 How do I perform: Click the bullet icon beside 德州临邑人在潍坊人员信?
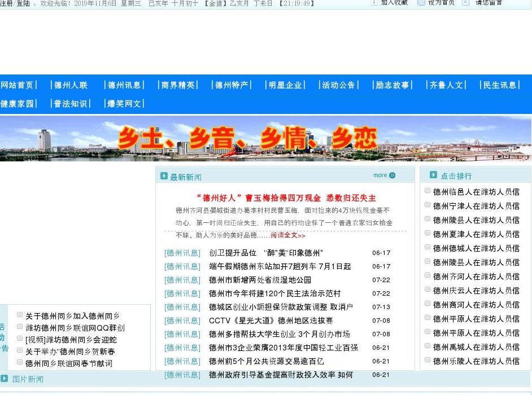point(428,191)
